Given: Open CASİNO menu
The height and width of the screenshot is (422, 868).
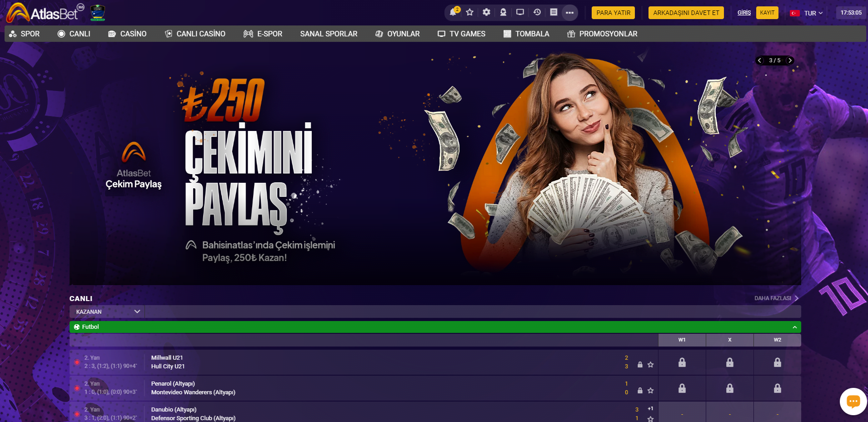Looking at the screenshot, I should coord(127,34).
